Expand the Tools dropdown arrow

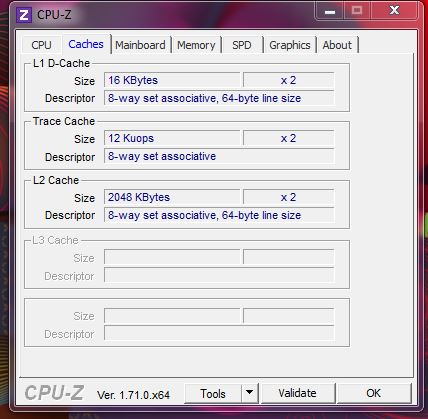[249, 393]
